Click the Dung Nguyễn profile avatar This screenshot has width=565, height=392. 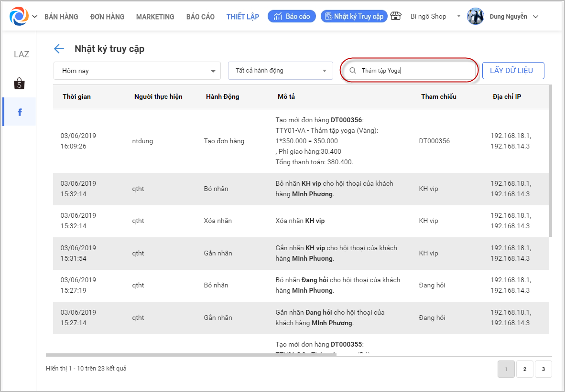click(475, 16)
